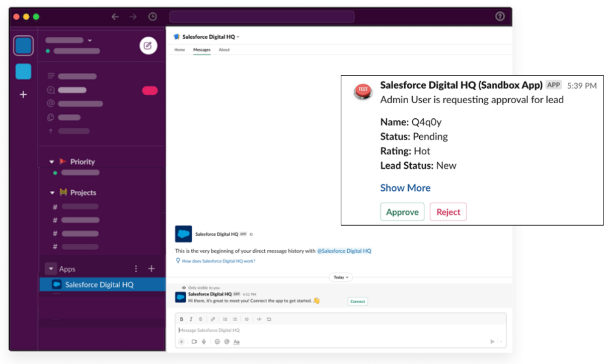Screen dimensions: 604x364
Task: Click the @Salesforce Digital HQ mention
Action: (x=344, y=251)
